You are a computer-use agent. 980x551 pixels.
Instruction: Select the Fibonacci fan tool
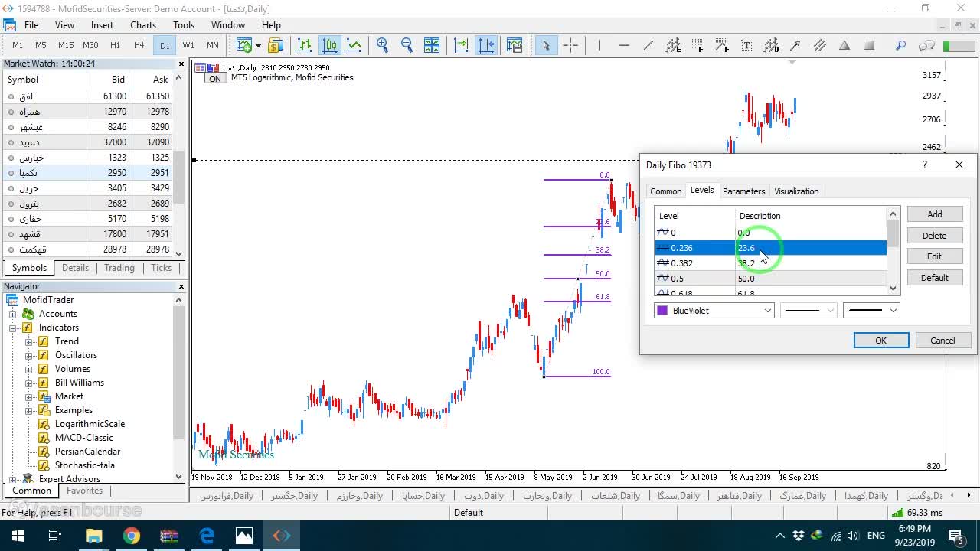[x=722, y=45]
